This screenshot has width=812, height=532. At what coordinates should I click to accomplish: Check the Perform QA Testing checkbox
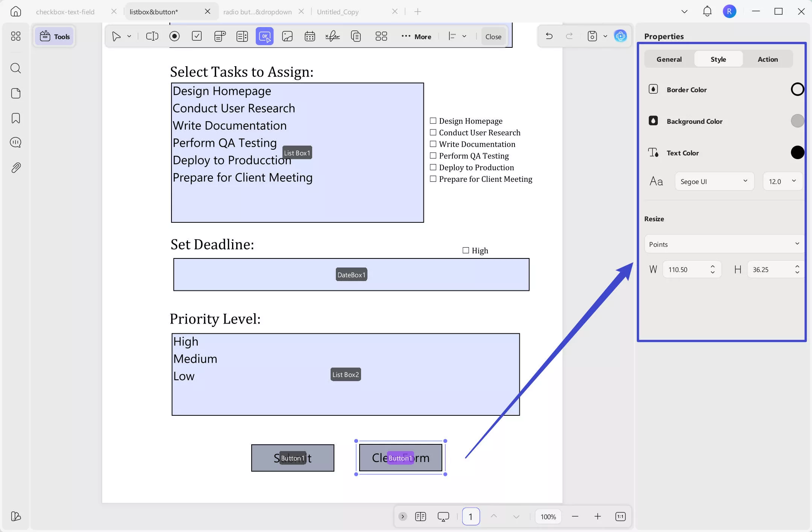click(x=433, y=156)
